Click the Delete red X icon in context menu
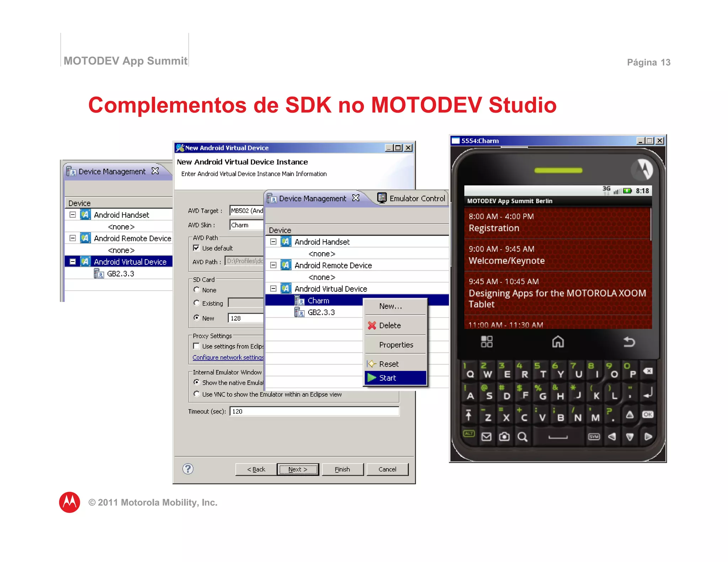Screen dimensions: 728x562 372,325
